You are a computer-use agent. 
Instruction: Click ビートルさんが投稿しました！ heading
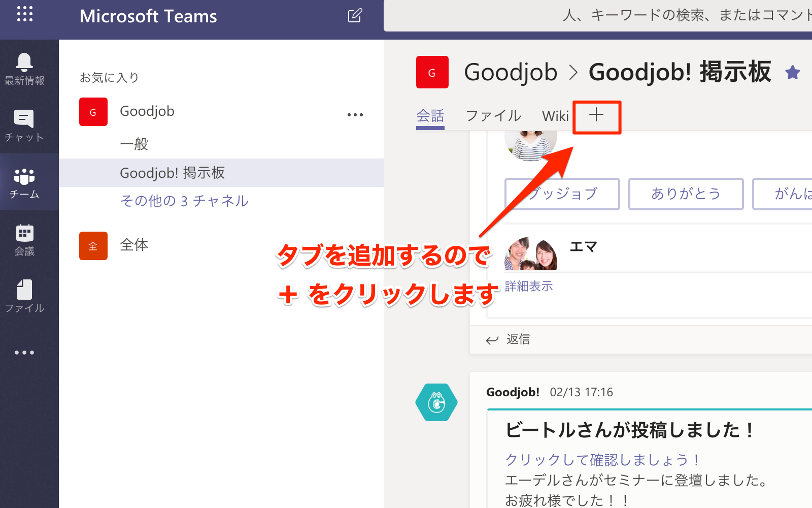[x=629, y=430]
